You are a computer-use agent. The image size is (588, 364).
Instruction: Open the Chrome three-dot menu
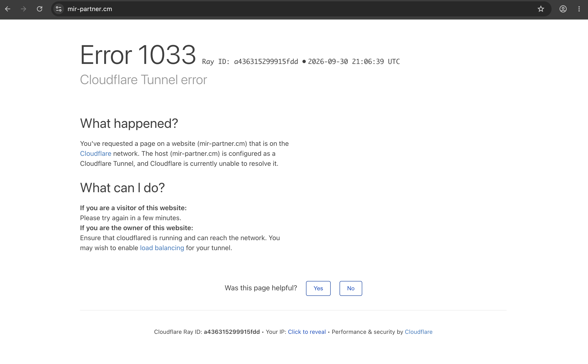coord(579,9)
